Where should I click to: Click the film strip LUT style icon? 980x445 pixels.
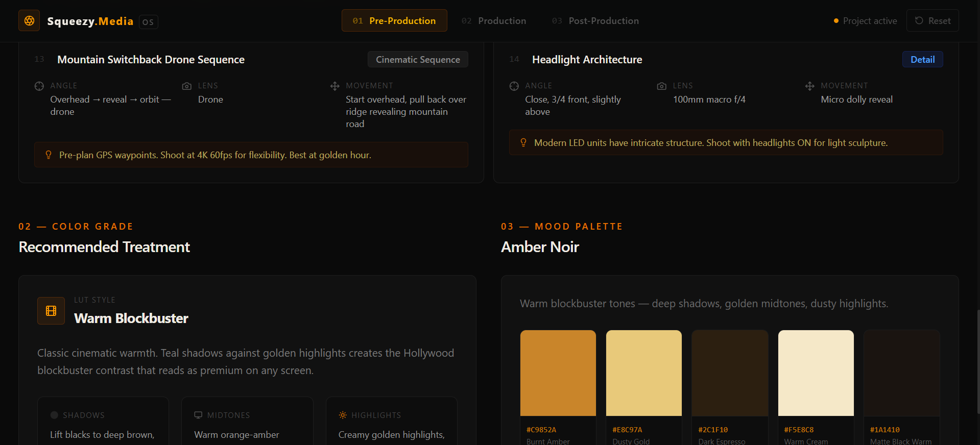[51, 311]
